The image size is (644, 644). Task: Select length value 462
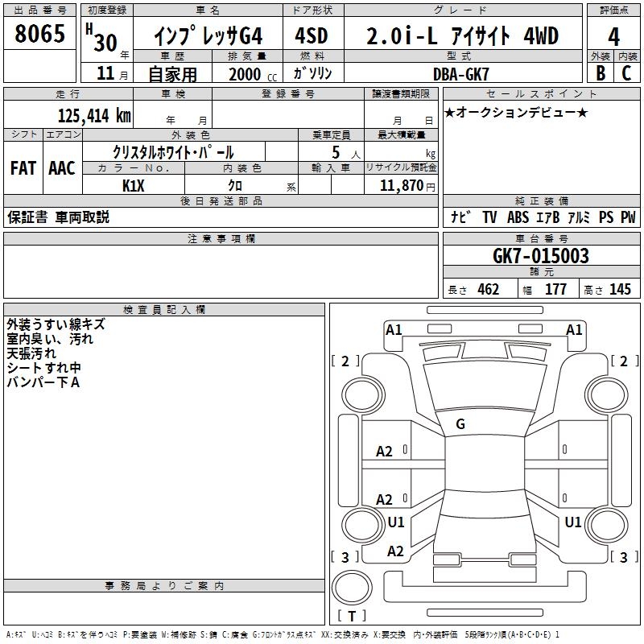point(489,289)
